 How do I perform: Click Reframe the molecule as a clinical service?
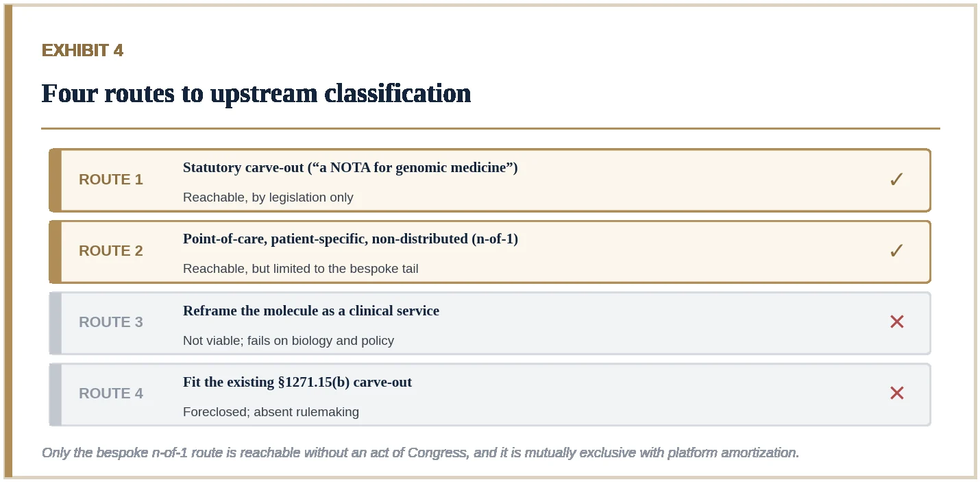(x=311, y=311)
